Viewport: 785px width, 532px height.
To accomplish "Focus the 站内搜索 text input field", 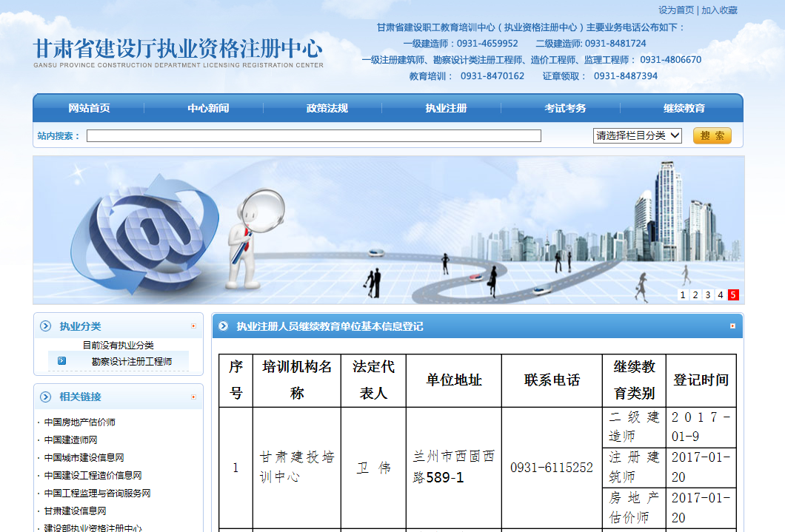I will [x=313, y=136].
